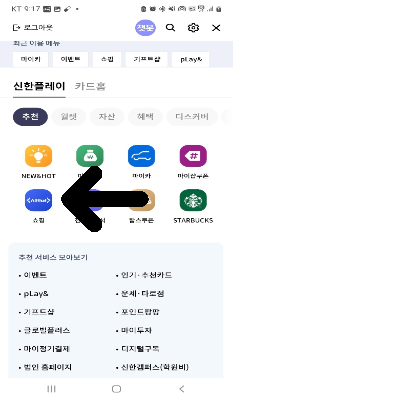This screenshot has width=400, height=400.
Task: Open the NEW&HOT lightbulb icon
Action: pyautogui.click(x=38, y=156)
